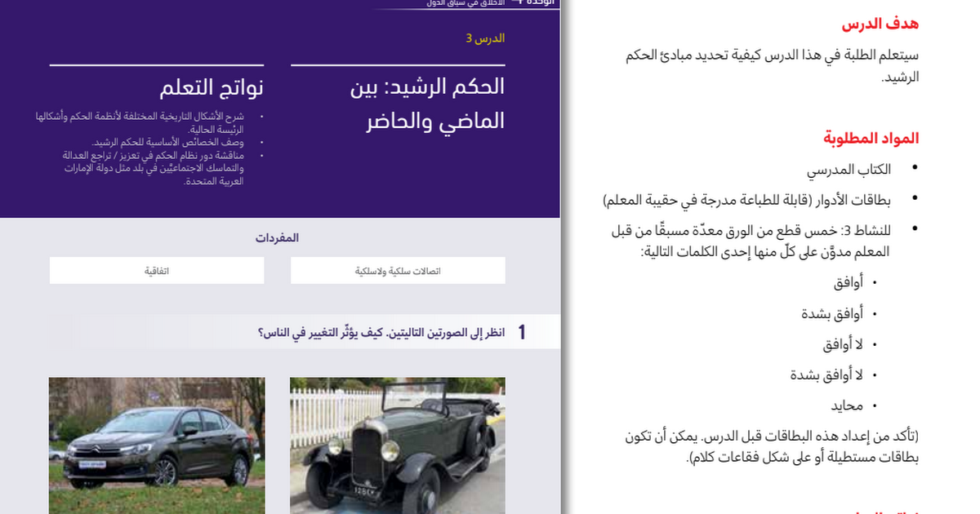Click the 'نواتج التعلم' heading
This screenshot has width=980, height=514.
pos(213,88)
